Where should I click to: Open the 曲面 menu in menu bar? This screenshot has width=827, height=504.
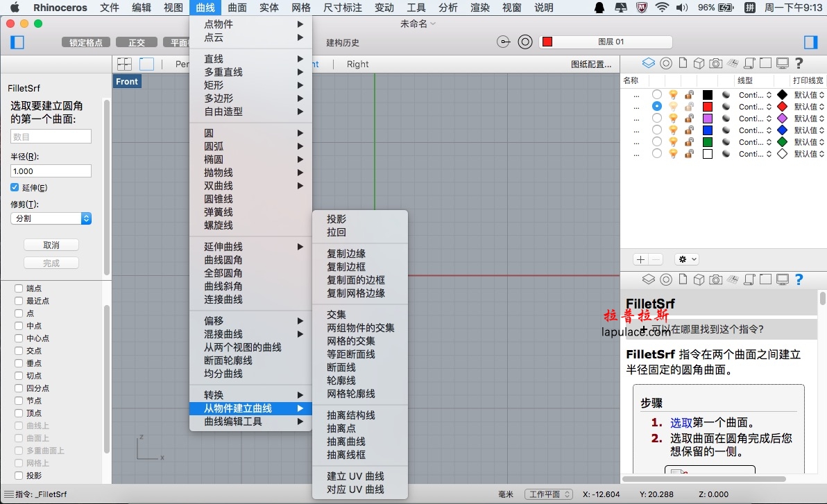click(x=237, y=8)
